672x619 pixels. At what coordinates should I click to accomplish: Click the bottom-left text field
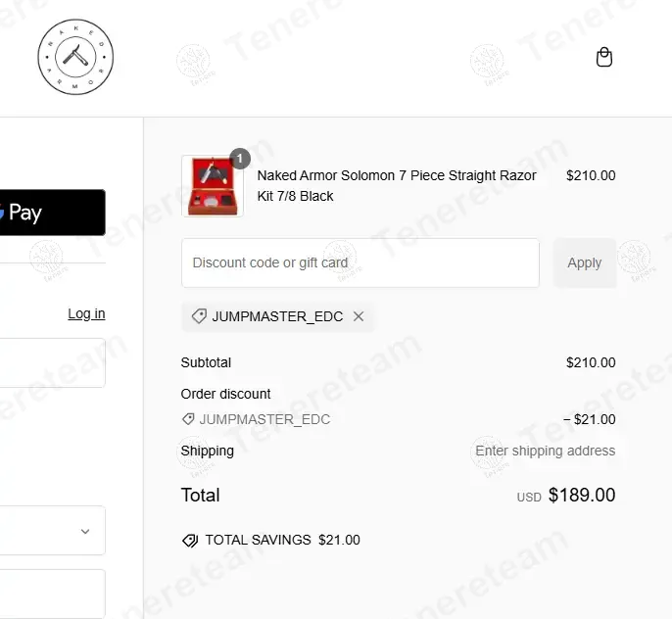tap(51, 594)
